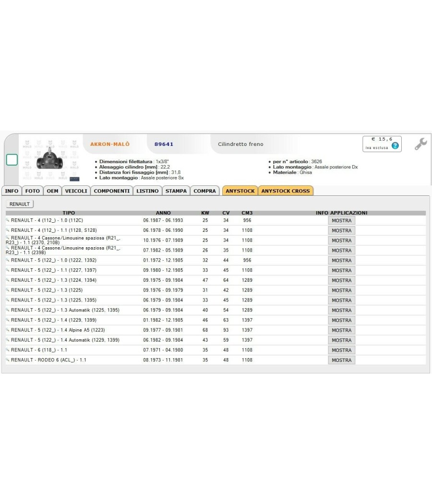432x504 pixels.
Task: Click the Cilindretto freno description
Action: [240, 144]
